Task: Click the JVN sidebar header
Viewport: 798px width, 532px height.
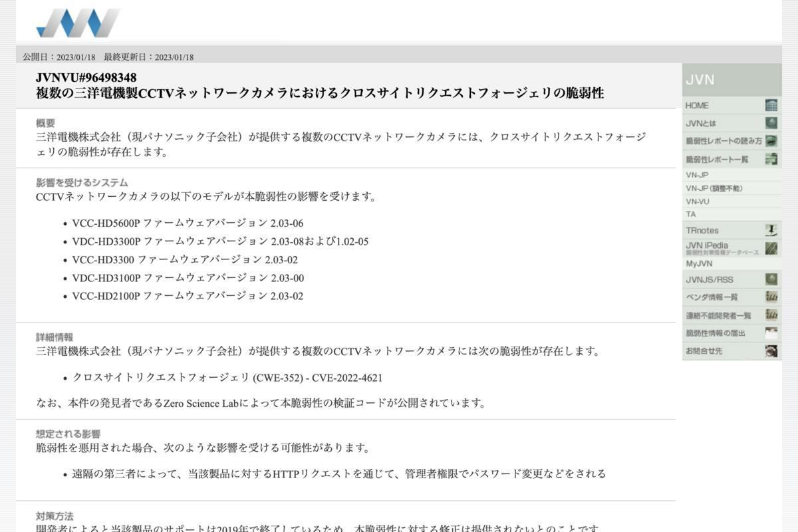Action: (x=731, y=80)
